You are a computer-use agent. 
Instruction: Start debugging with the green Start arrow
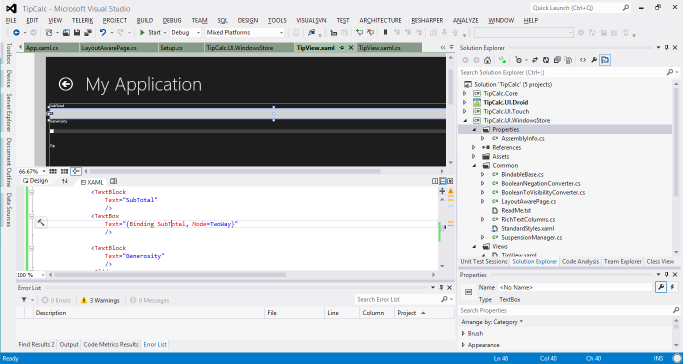point(142,32)
